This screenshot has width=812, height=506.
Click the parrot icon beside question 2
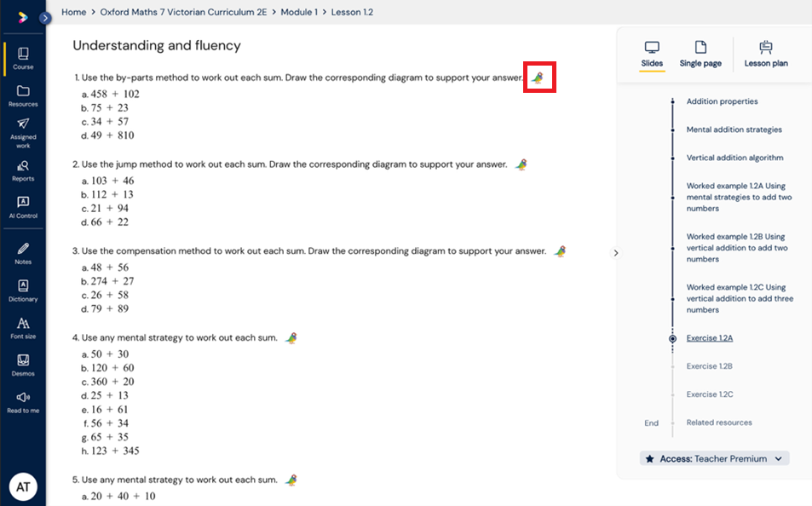(x=521, y=164)
